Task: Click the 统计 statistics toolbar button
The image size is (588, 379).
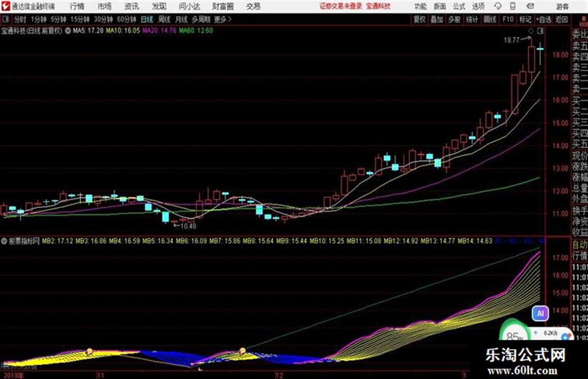Action: (x=472, y=19)
